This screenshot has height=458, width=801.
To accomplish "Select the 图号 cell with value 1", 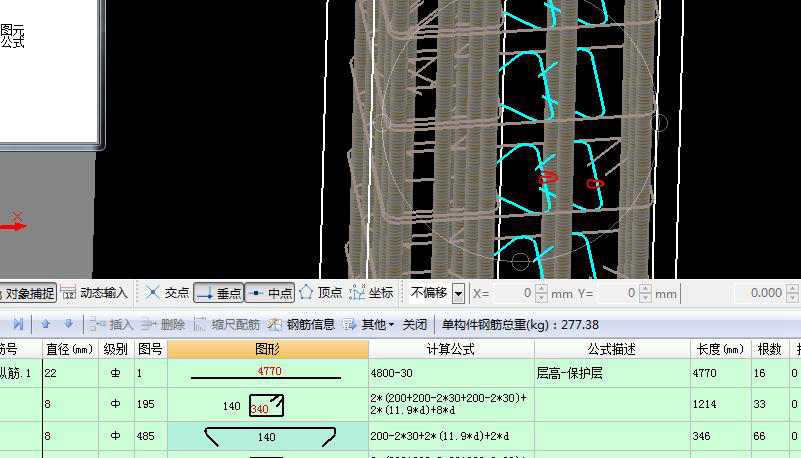I will click(x=151, y=373).
